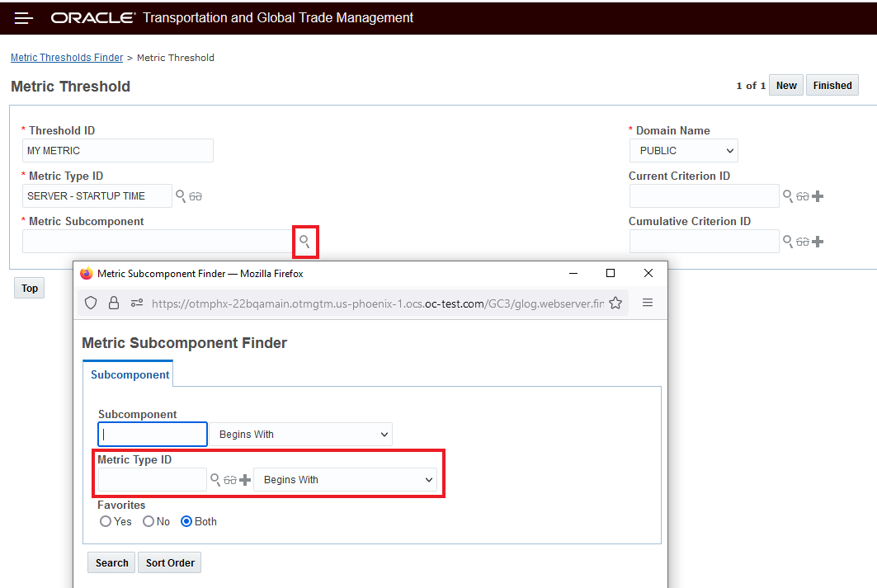The width and height of the screenshot is (877, 588).
Task: Click Current Criterion ID view glasses icon
Action: (803, 196)
